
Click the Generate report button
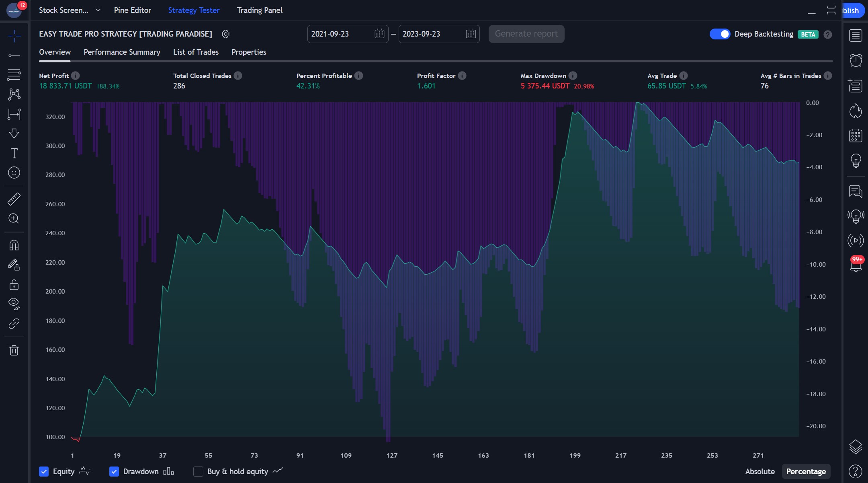(526, 34)
